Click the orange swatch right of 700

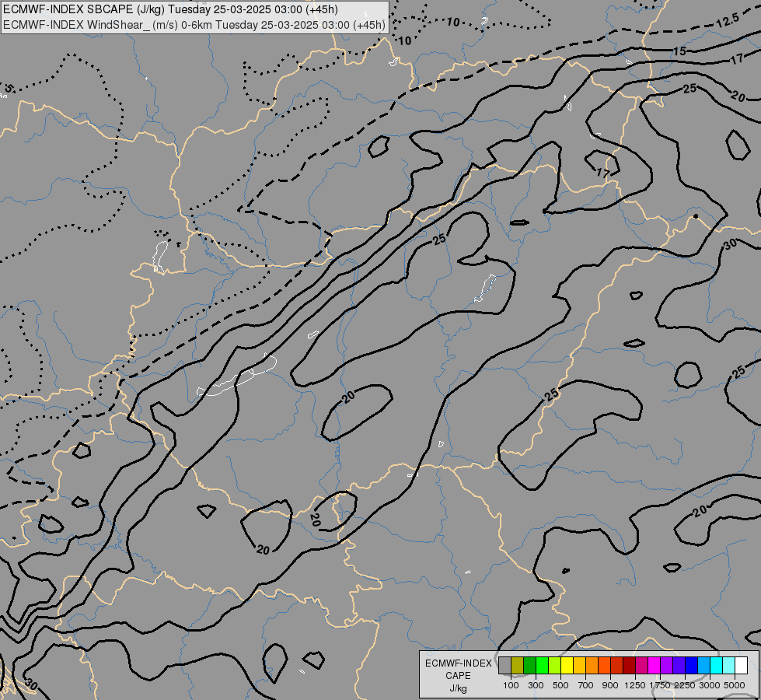(x=592, y=666)
